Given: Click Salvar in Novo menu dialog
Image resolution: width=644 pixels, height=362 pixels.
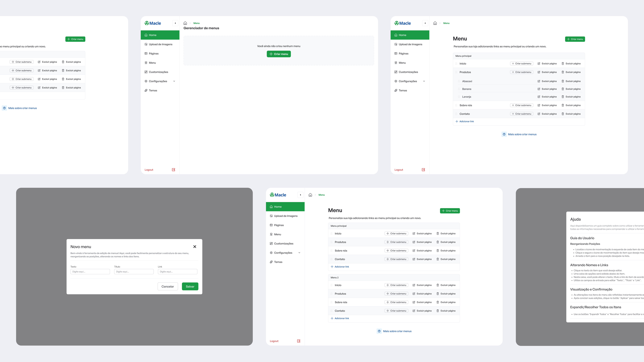Looking at the screenshot, I should pyautogui.click(x=190, y=286).
